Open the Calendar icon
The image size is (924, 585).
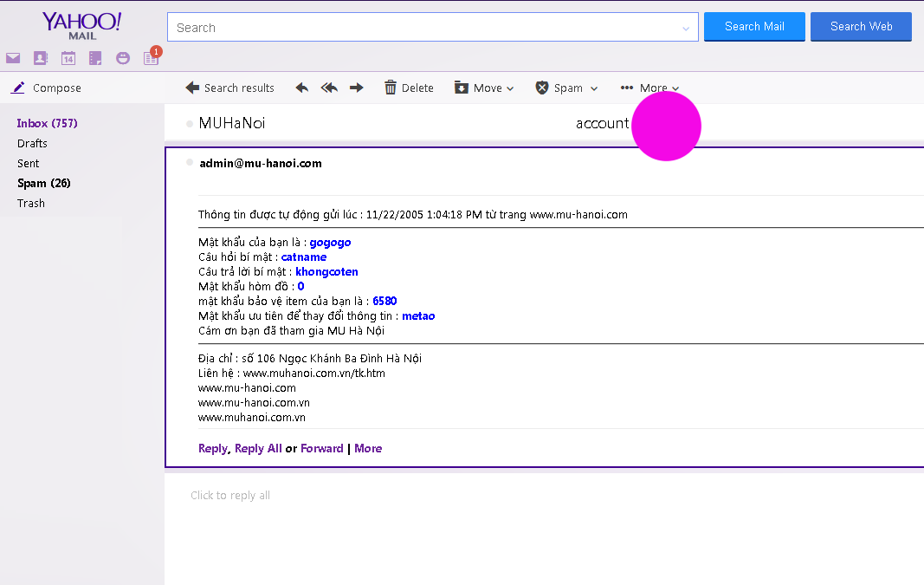[68, 58]
